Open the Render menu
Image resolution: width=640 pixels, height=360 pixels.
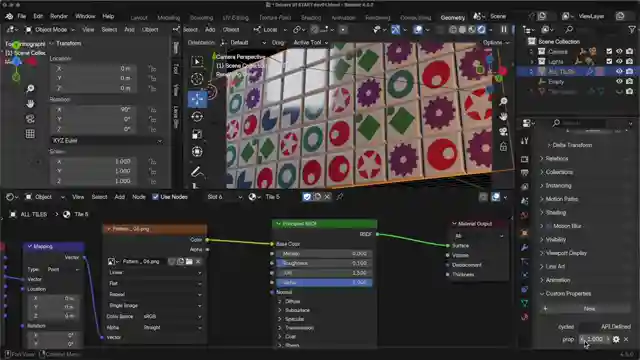(59, 16)
